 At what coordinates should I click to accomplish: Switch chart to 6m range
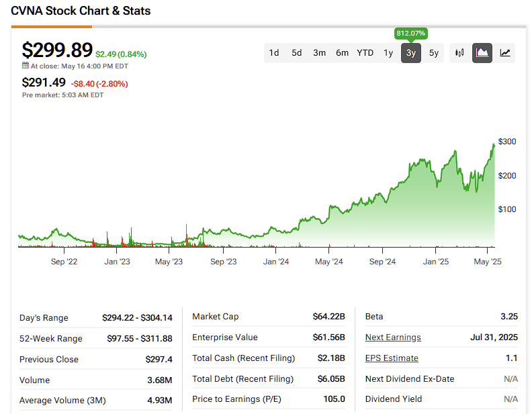[342, 53]
